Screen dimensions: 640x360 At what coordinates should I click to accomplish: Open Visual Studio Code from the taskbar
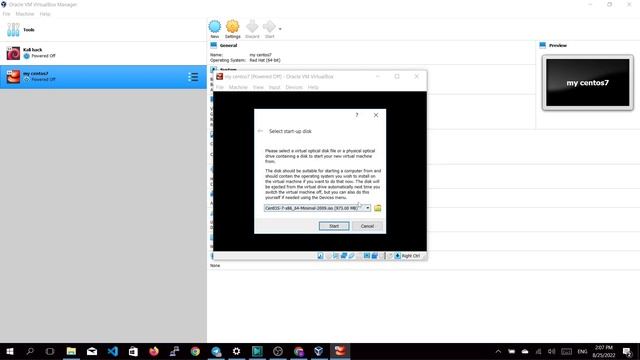point(113,351)
